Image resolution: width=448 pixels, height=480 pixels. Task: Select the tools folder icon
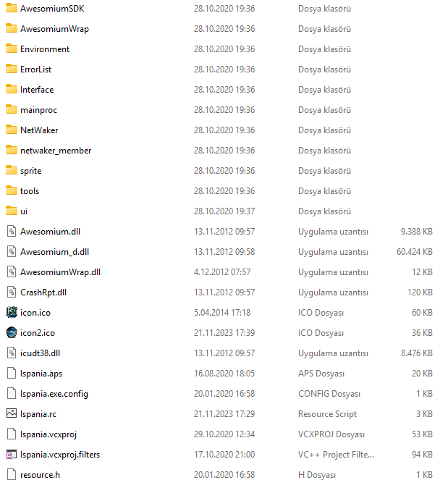(x=12, y=190)
